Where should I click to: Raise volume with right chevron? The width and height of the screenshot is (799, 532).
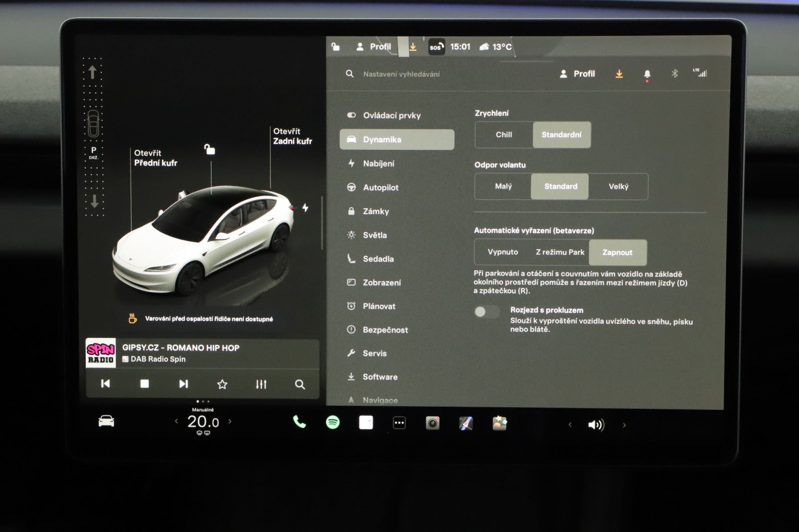click(x=624, y=425)
